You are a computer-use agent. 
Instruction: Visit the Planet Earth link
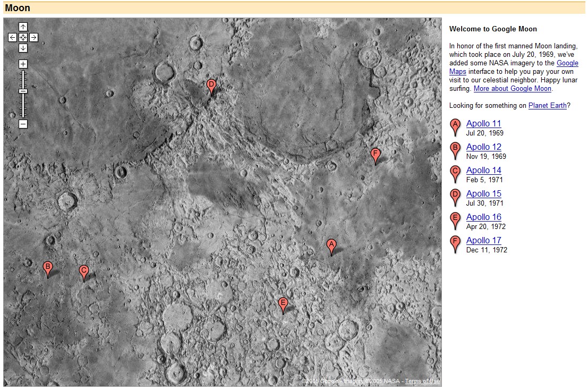pos(547,105)
